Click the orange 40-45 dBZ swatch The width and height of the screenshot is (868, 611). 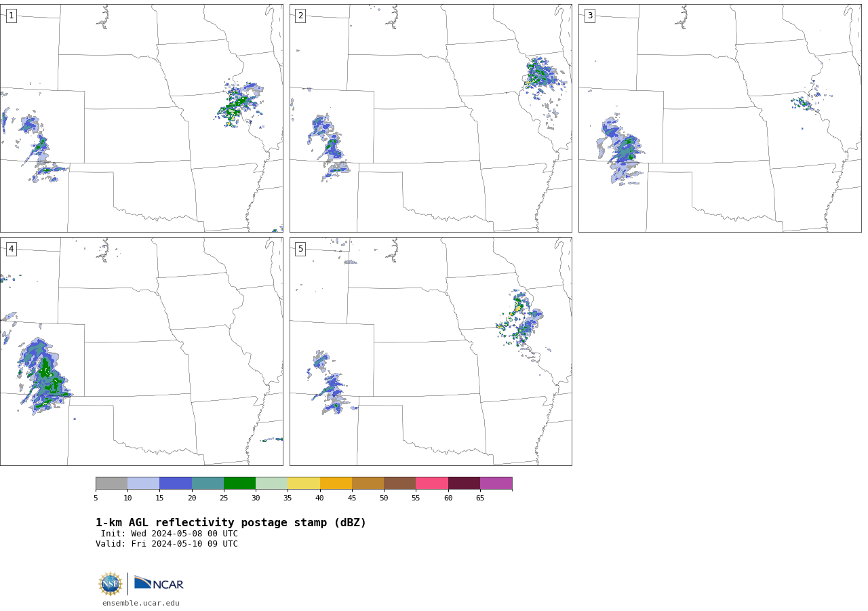[x=336, y=484]
